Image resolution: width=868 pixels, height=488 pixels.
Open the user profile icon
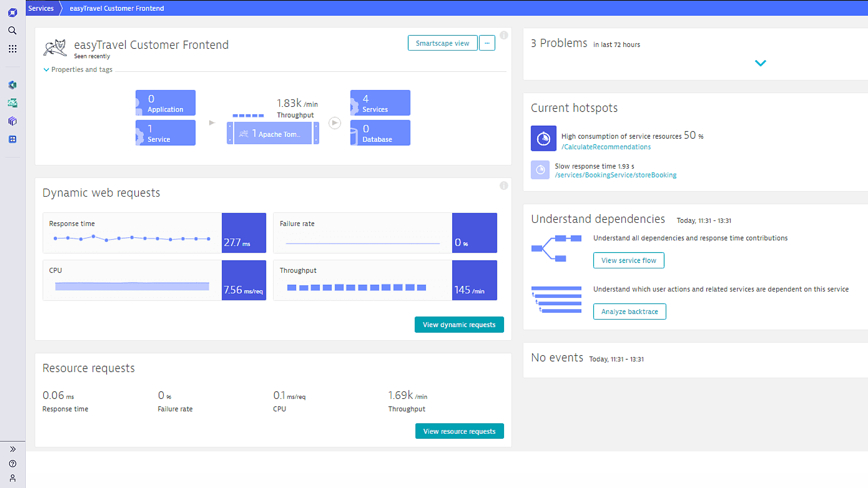(x=13, y=478)
